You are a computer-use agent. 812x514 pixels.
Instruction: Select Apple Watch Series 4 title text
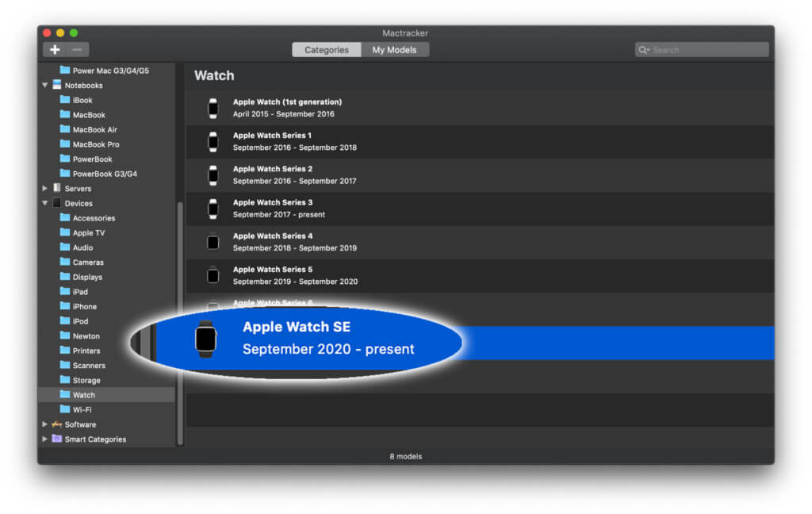[x=273, y=236]
